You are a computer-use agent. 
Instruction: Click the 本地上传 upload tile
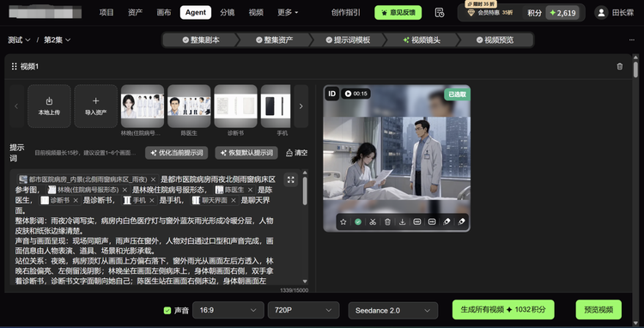(x=49, y=106)
